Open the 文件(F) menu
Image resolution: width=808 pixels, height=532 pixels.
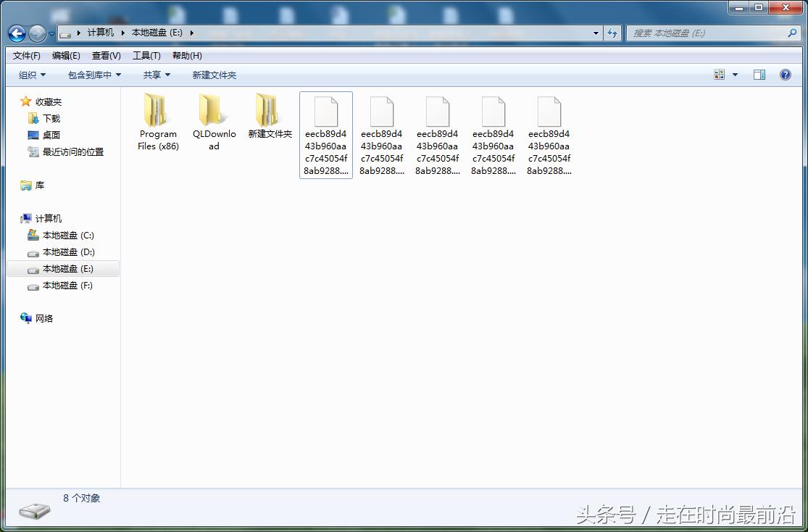[26, 56]
